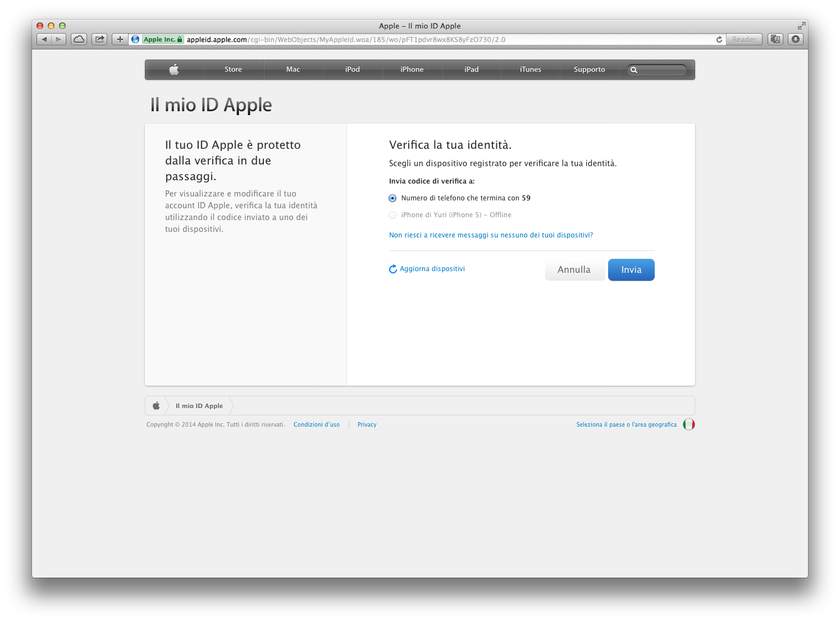Click the 'Per visualizzare e modificare' paragraph
840x622 pixels.
pos(241,211)
